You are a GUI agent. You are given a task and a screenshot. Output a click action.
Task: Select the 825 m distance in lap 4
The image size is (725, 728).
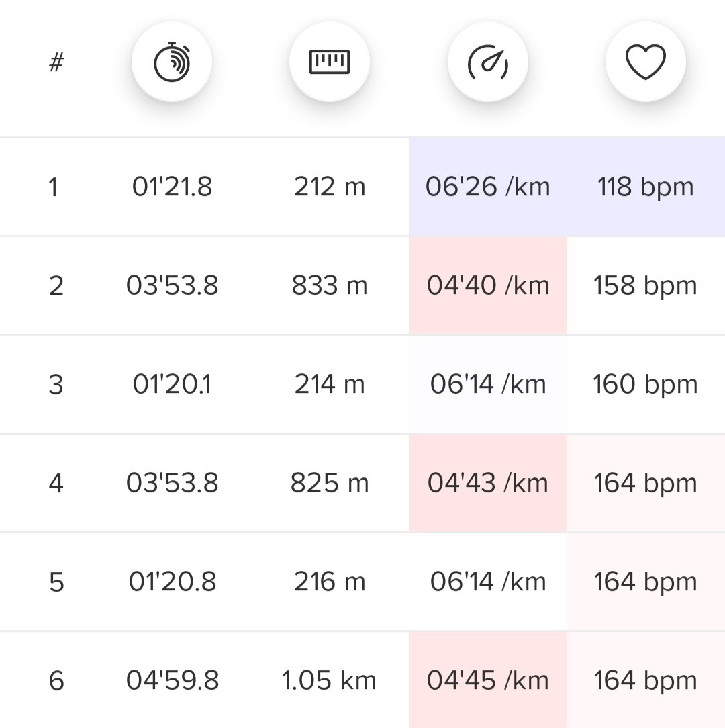point(330,483)
